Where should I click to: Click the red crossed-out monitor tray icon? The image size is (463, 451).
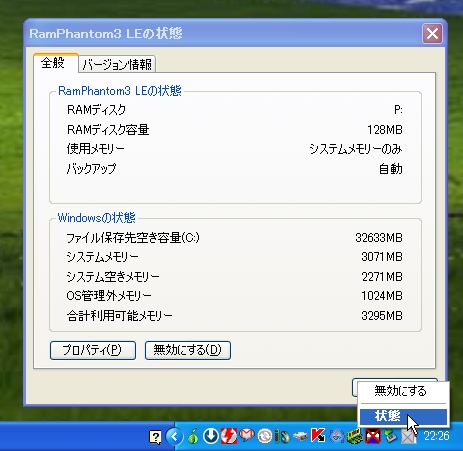pos(372,436)
